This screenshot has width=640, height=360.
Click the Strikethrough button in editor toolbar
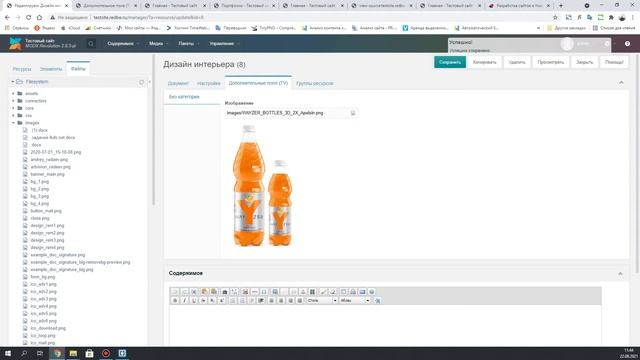click(x=203, y=300)
